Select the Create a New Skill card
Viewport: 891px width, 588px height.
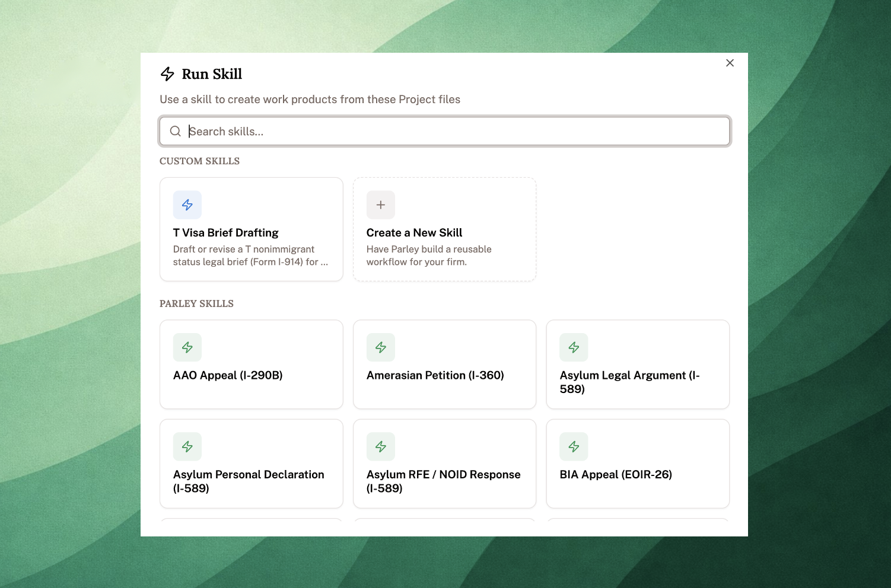click(x=445, y=229)
